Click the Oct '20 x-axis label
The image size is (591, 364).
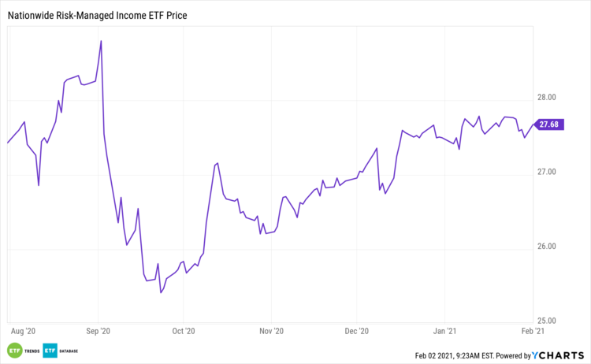click(x=183, y=332)
